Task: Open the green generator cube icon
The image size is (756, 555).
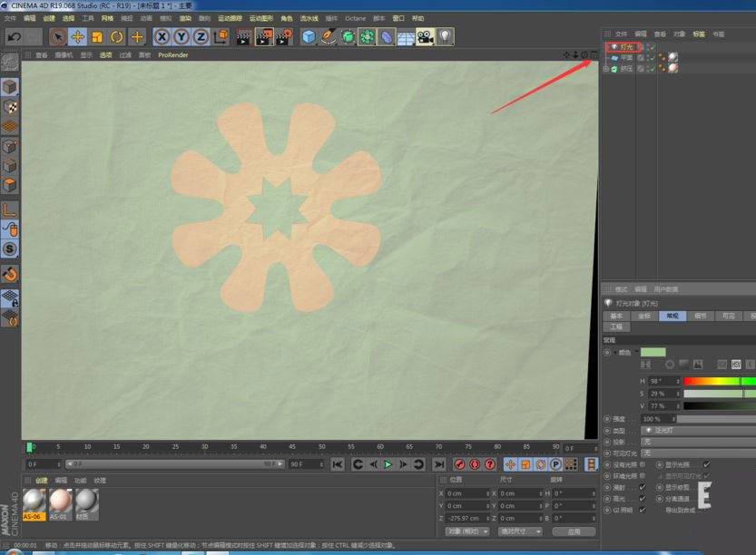Action: click(348, 36)
